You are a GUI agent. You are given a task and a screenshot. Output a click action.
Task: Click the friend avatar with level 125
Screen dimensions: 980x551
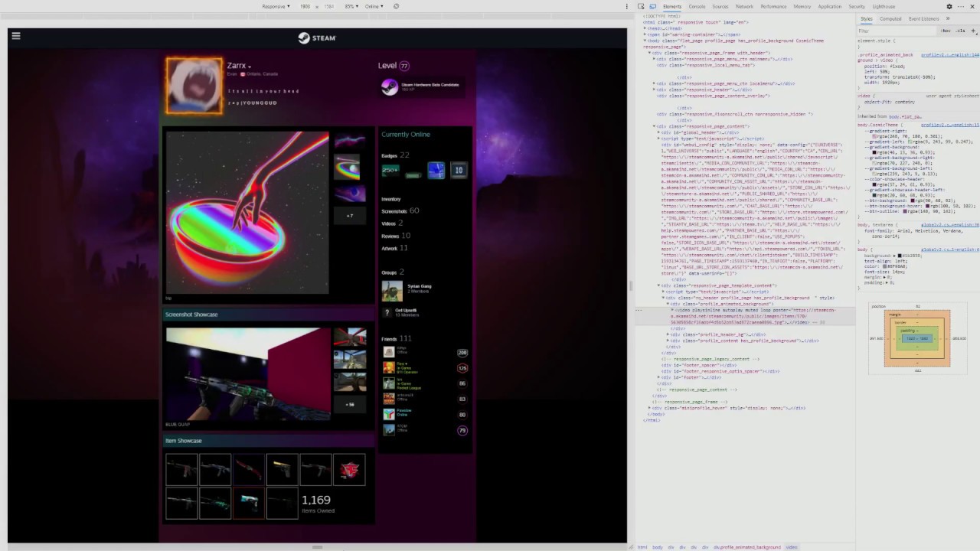[389, 367]
